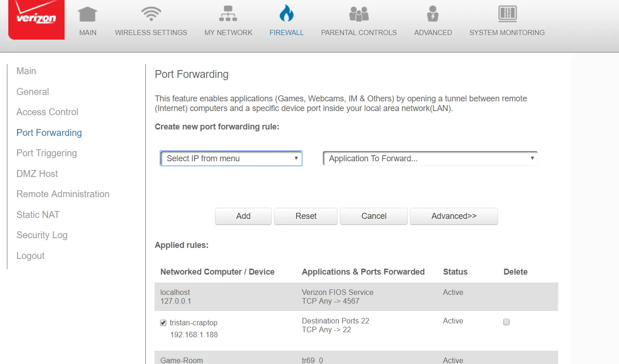
Task: Cancel the port forwarding rule creation
Action: (x=374, y=216)
